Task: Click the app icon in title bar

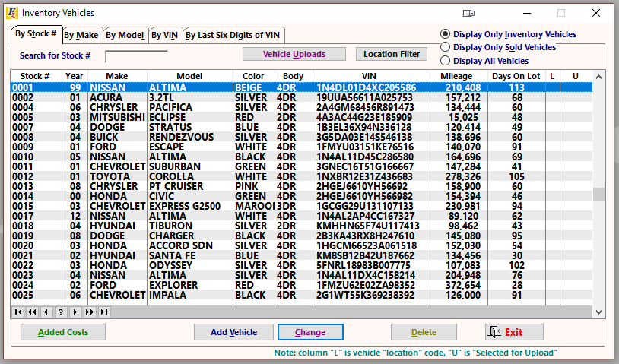Action: click(x=12, y=13)
